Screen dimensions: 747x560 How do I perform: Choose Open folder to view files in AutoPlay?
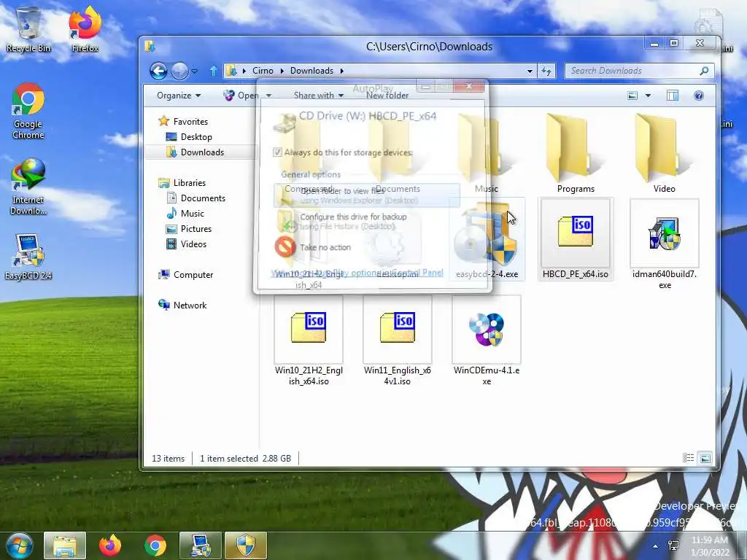pos(366,195)
